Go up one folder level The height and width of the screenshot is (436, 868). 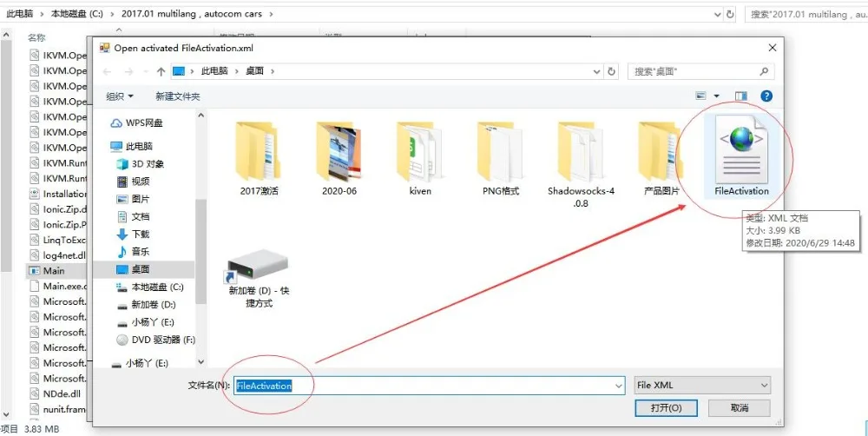click(161, 71)
